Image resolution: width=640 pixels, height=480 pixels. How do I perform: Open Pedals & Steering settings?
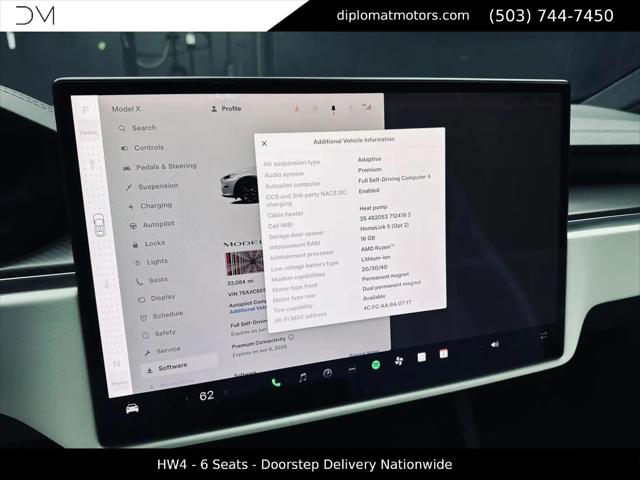(160, 167)
